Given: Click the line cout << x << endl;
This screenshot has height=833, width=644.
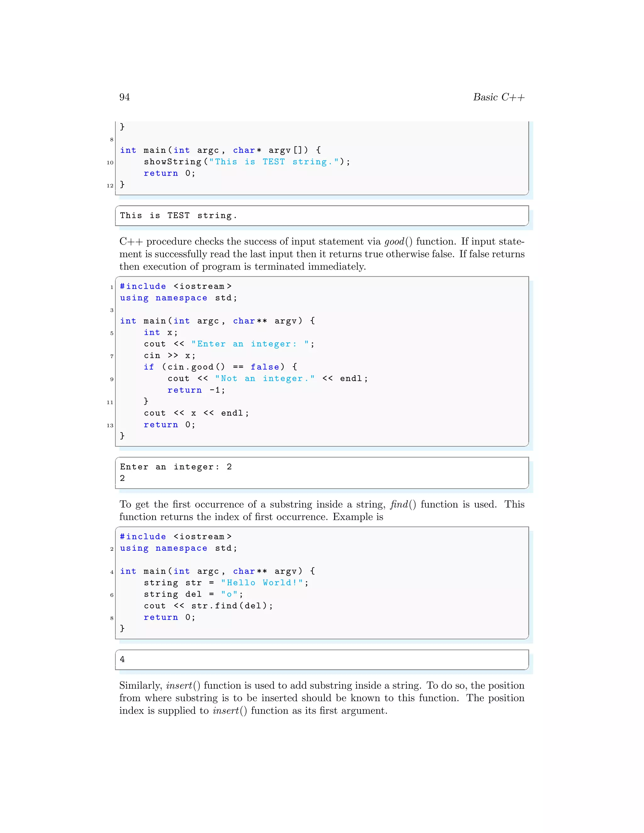Looking at the screenshot, I should [196, 413].
